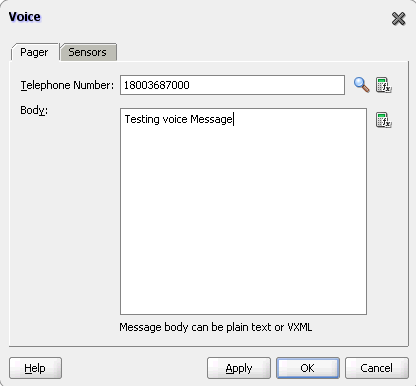Click the 'Voice' dialog title
This screenshot has width=416, height=386.
[25, 17]
